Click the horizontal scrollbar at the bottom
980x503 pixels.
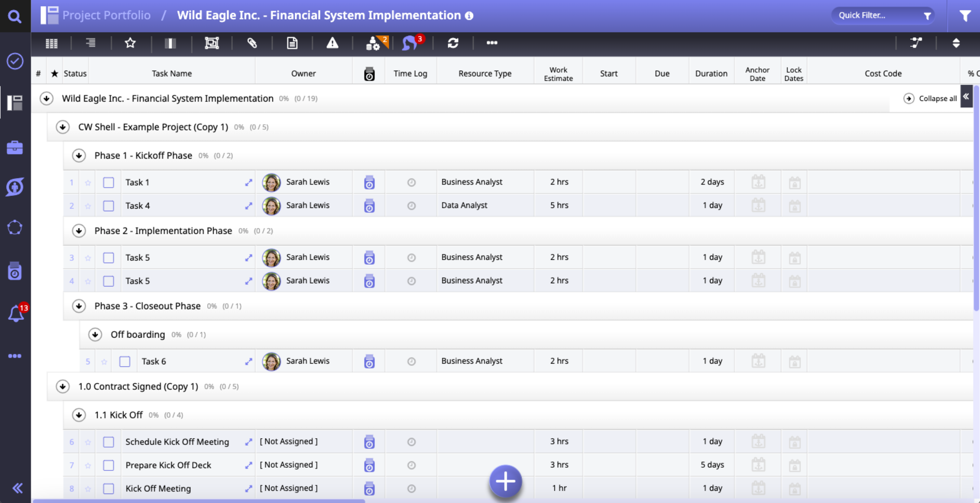point(199,501)
